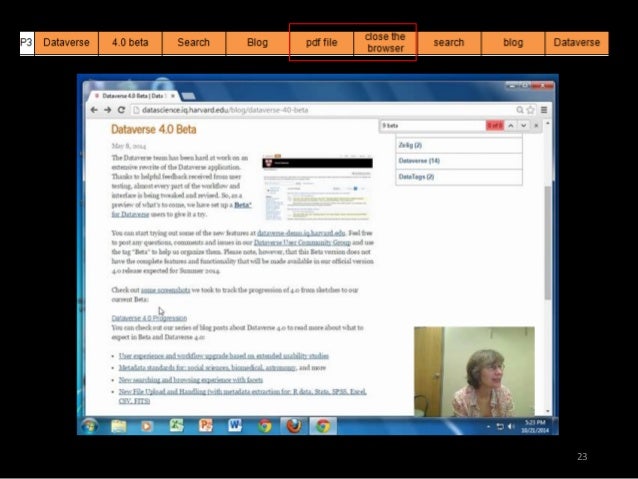Open a new tab with the new tab button

(x=188, y=96)
